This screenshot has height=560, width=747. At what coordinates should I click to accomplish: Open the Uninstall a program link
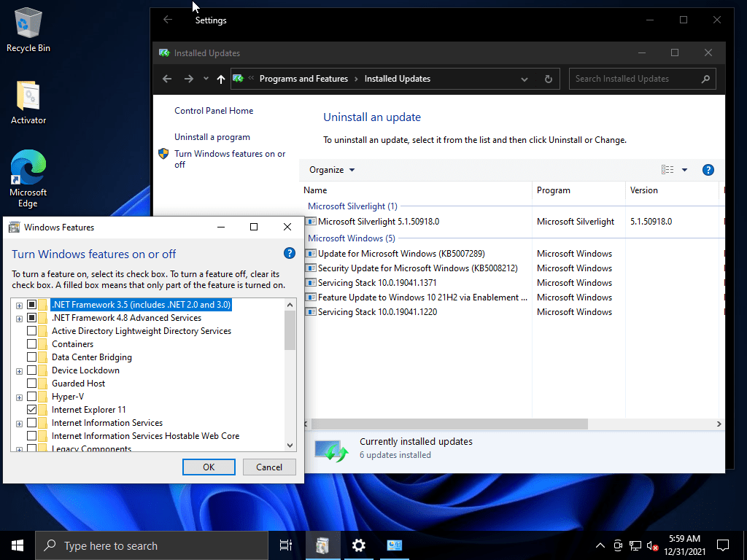pos(212,137)
